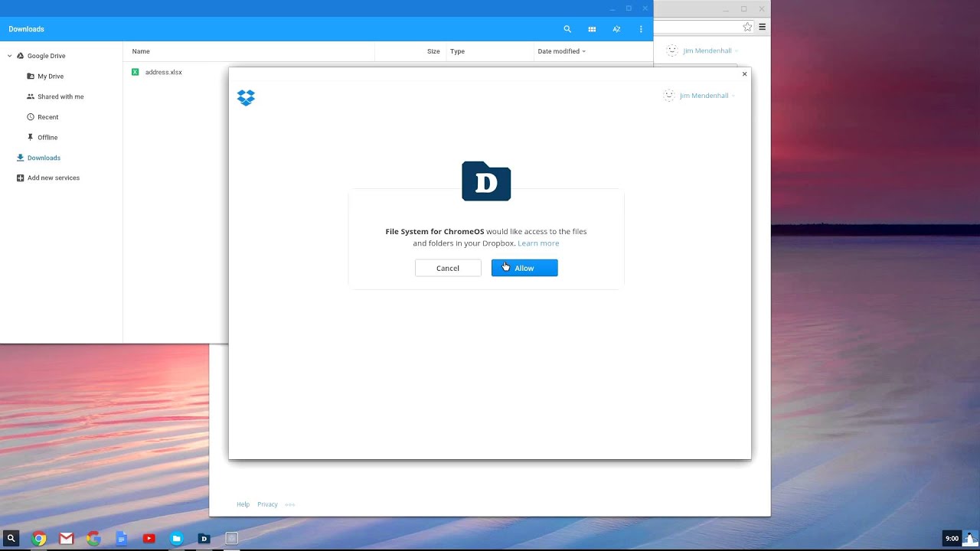Image resolution: width=980 pixels, height=551 pixels.
Task: Click the avatar icon beside dialog account name
Action: point(668,95)
